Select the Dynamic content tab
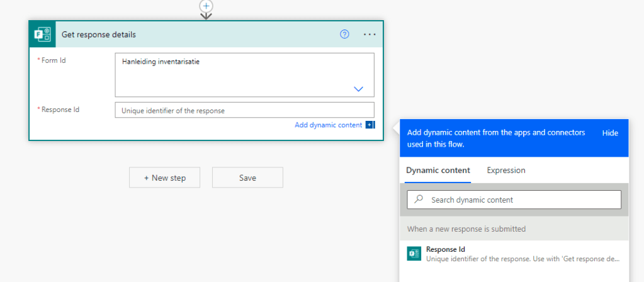 [x=438, y=171]
